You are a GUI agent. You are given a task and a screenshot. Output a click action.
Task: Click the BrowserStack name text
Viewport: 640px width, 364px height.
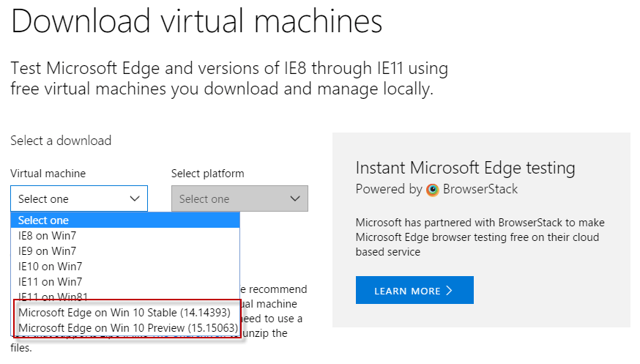click(480, 189)
